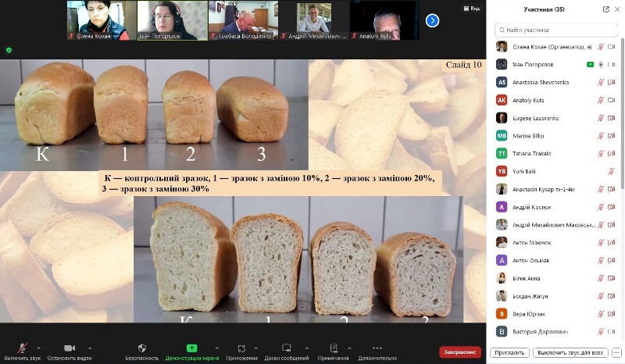Expand video options arrow next to Остановить видео
Image resolution: width=625 pixels, height=364 pixels.
(90, 348)
